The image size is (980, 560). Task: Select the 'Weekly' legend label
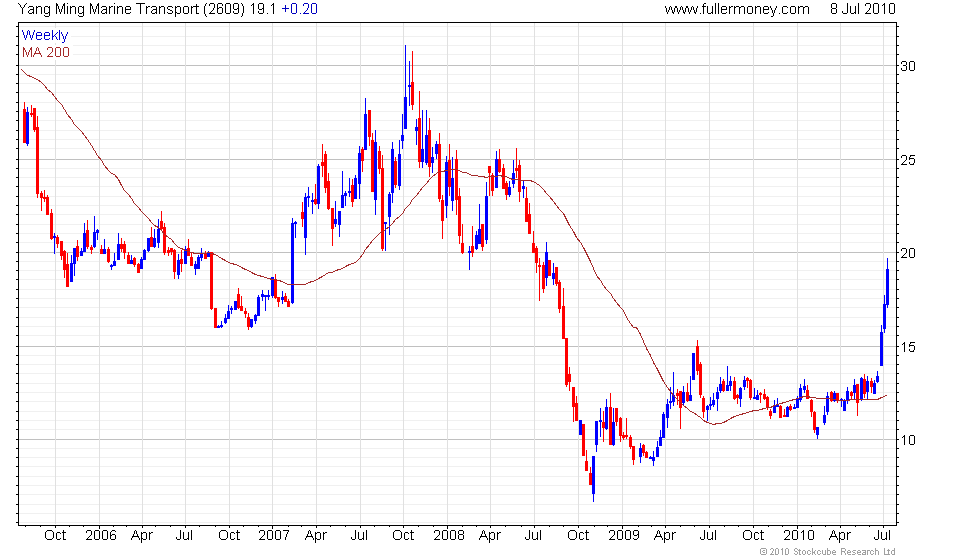pyautogui.click(x=44, y=36)
